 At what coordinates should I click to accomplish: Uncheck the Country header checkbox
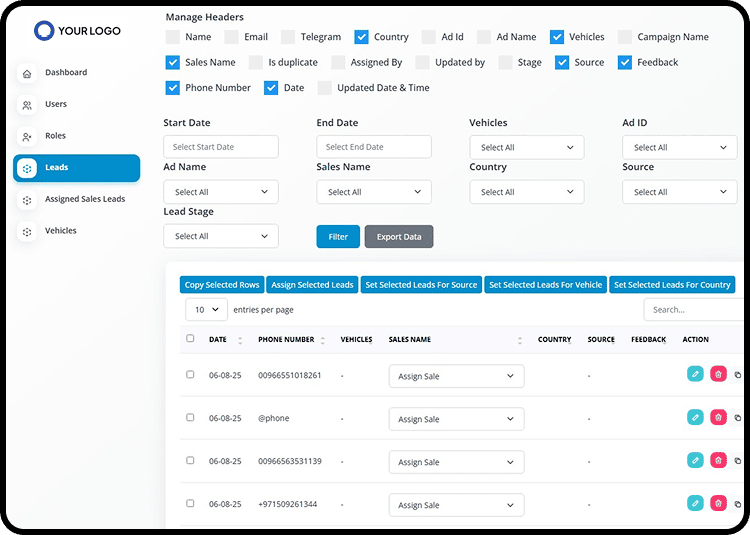tap(362, 37)
